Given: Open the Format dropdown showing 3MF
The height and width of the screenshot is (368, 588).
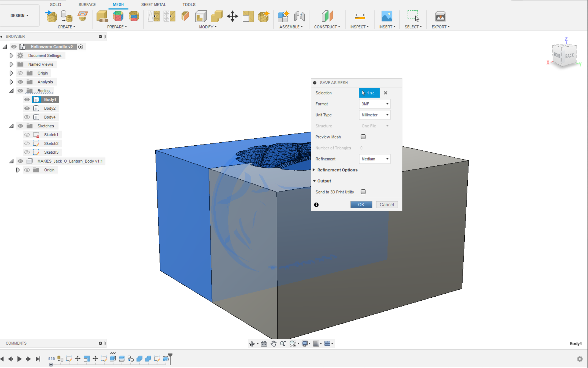Looking at the screenshot, I should click(x=374, y=104).
